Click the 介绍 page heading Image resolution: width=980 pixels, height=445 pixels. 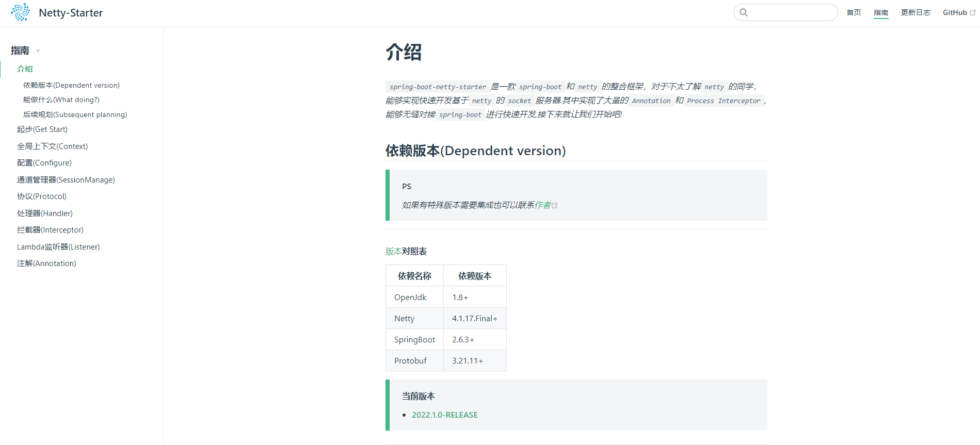coord(404,52)
